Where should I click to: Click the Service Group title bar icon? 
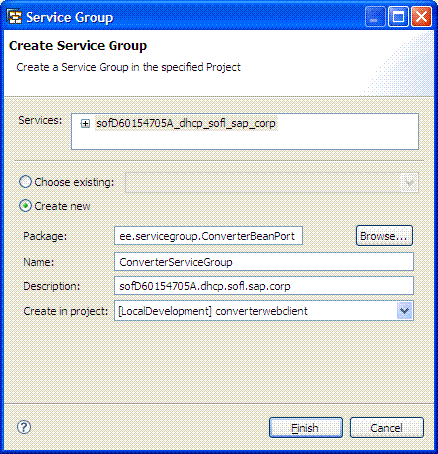(x=15, y=17)
